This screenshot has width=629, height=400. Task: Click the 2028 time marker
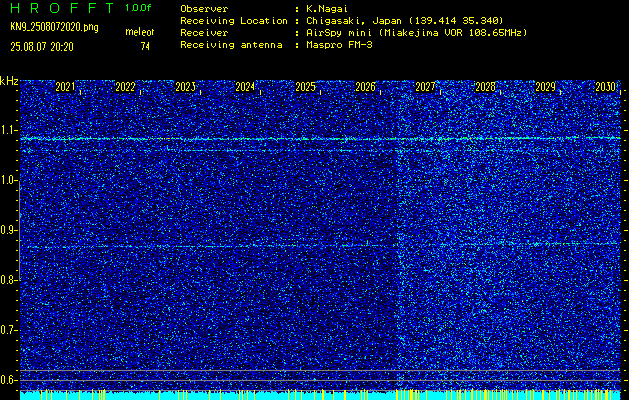point(485,87)
